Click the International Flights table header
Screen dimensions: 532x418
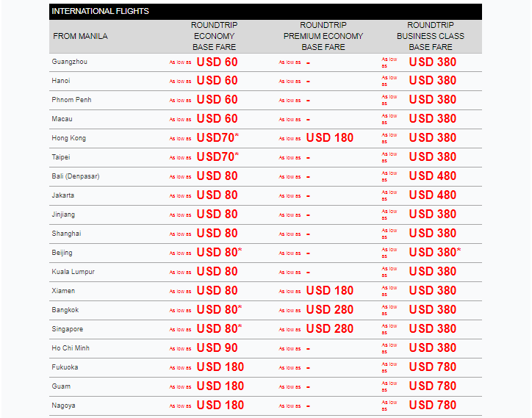(101, 11)
